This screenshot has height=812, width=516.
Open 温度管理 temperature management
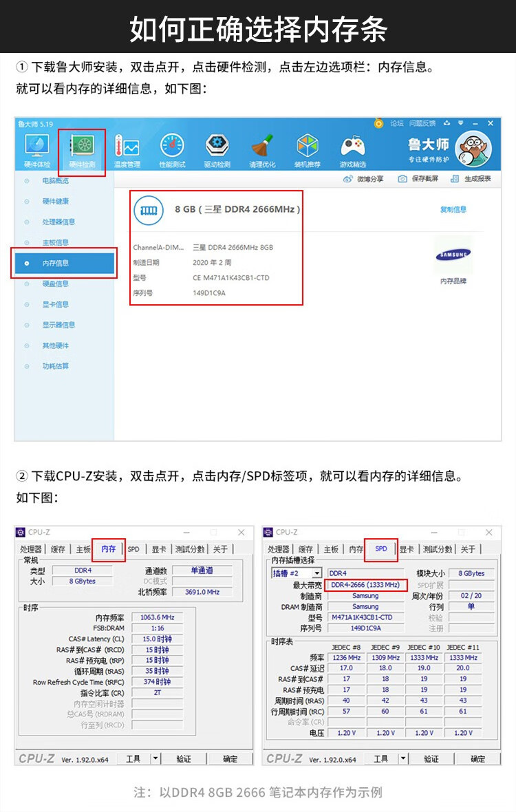(127, 150)
